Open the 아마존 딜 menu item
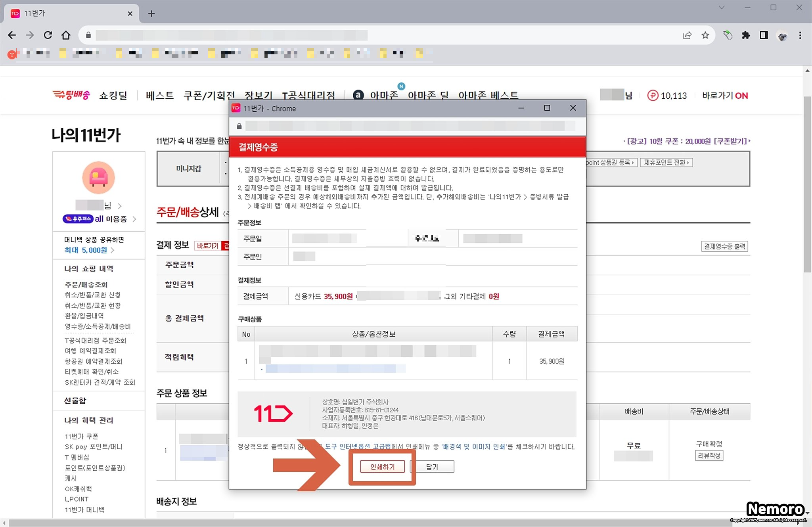The height and width of the screenshot is (527, 812). pyautogui.click(x=428, y=96)
